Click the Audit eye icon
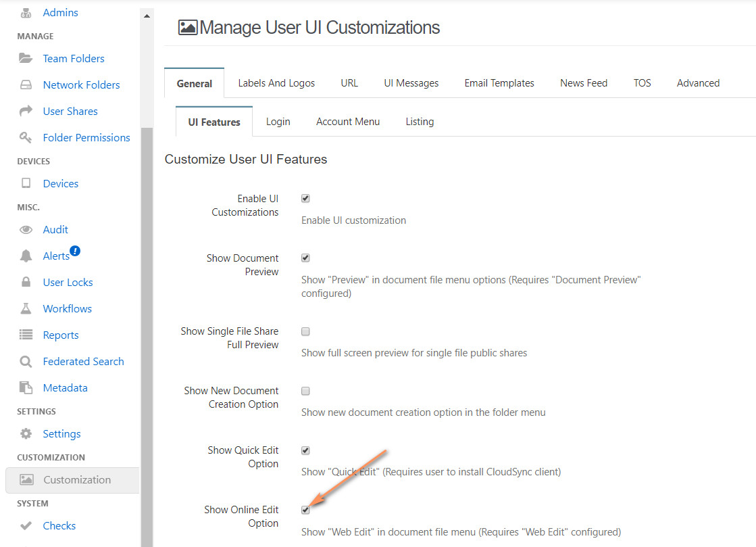756x547 pixels. pos(26,229)
